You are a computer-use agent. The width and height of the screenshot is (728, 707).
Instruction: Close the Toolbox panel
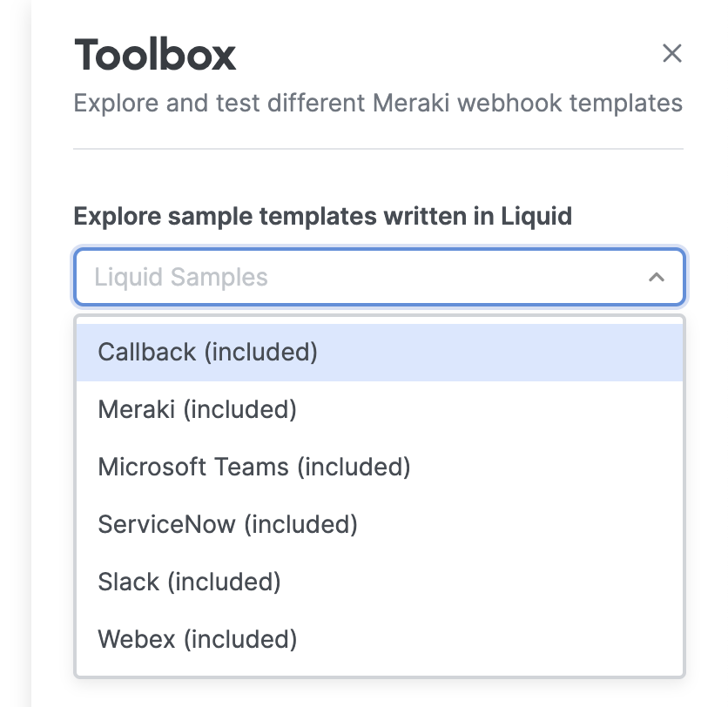671,53
